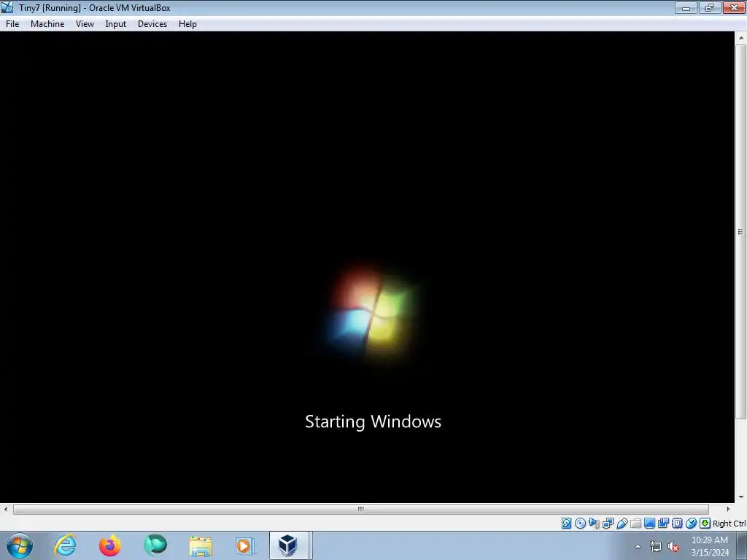
Task: Click the hard disk activity indicator
Action: (566, 524)
